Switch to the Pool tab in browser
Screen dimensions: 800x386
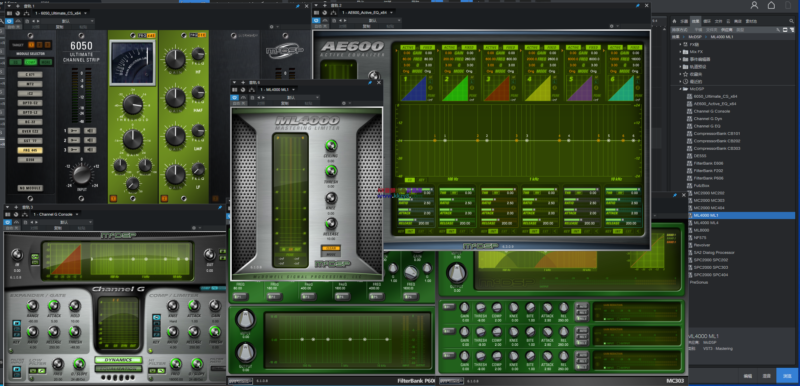(x=751, y=21)
